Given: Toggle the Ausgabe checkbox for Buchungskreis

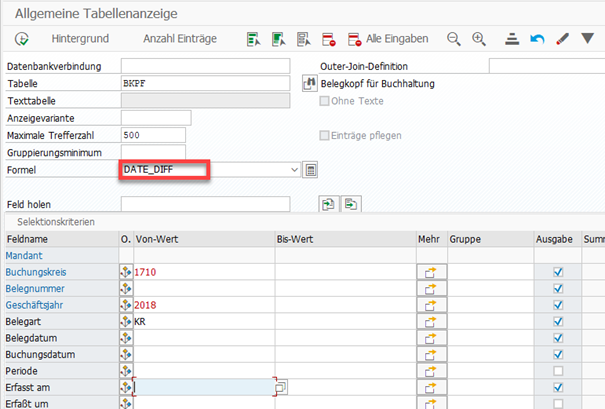Looking at the screenshot, I should (x=558, y=272).
